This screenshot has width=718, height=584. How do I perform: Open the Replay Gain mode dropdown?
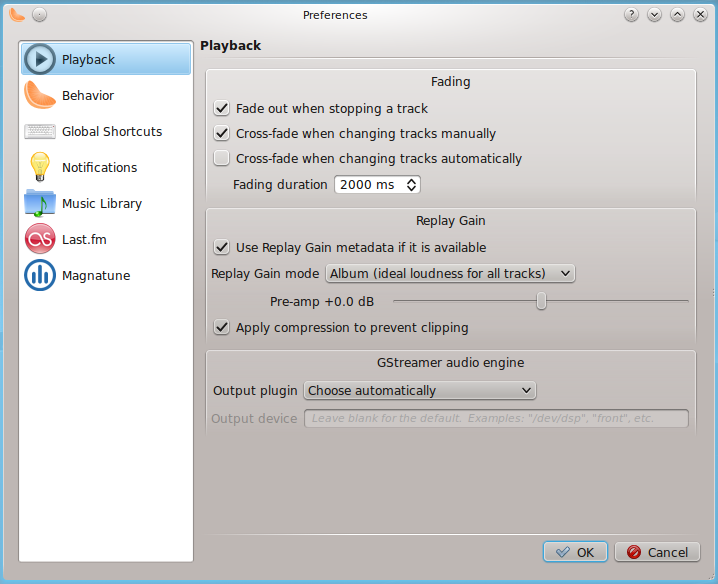[450, 273]
